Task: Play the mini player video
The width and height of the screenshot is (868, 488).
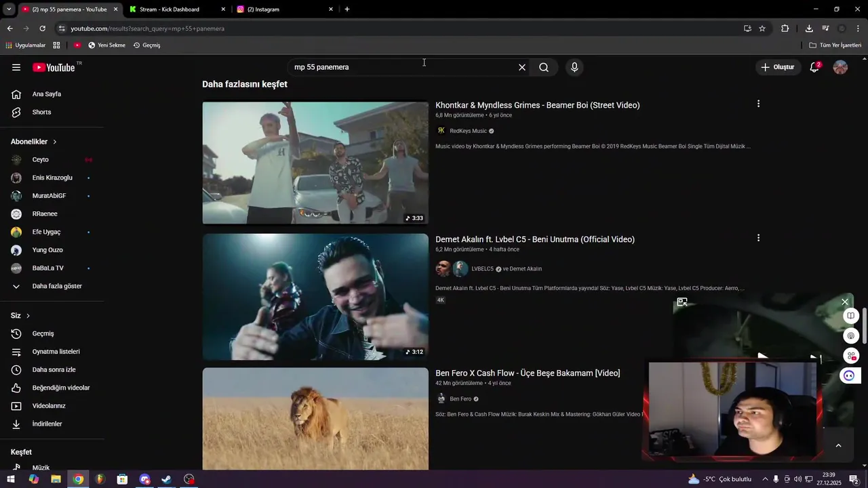Action: [x=762, y=357]
